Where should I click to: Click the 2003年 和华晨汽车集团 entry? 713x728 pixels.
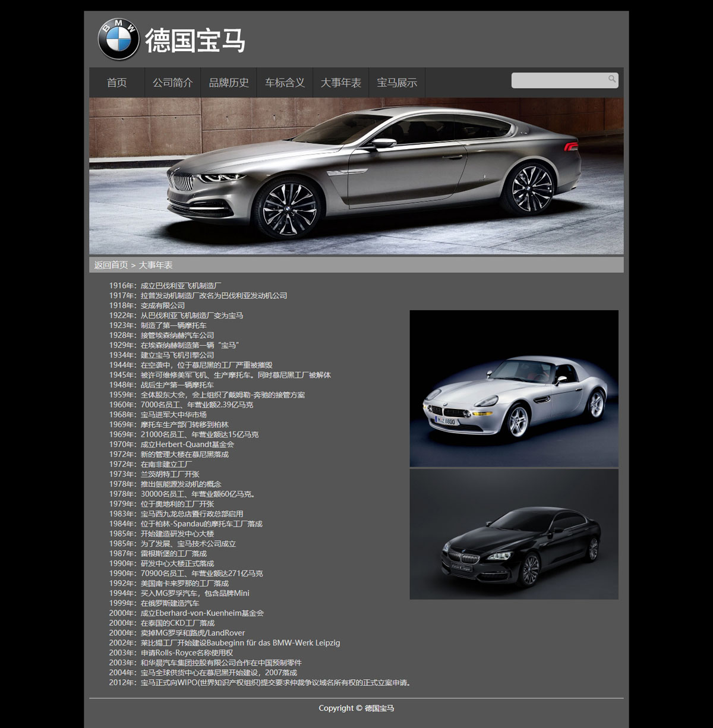point(206,663)
